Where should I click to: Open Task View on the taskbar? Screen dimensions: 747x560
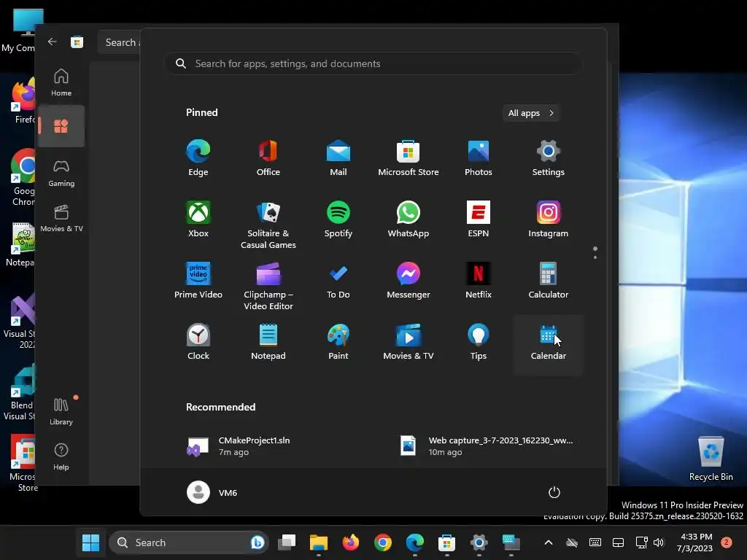pos(287,542)
